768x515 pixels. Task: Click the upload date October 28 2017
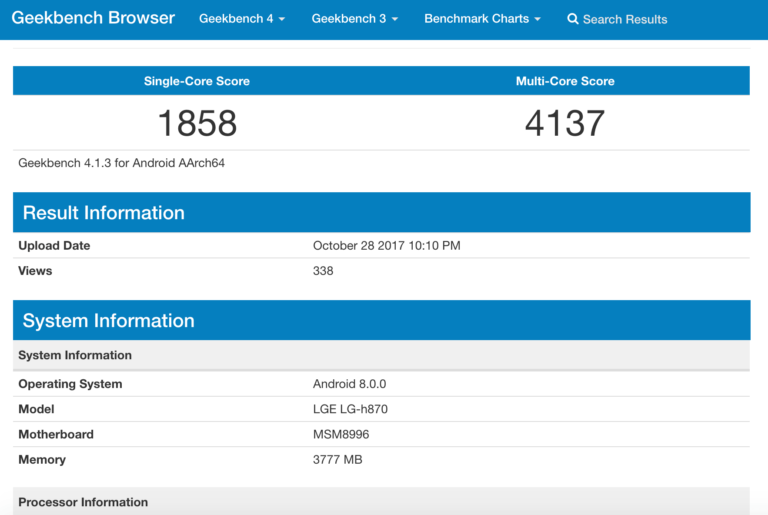pos(386,245)
